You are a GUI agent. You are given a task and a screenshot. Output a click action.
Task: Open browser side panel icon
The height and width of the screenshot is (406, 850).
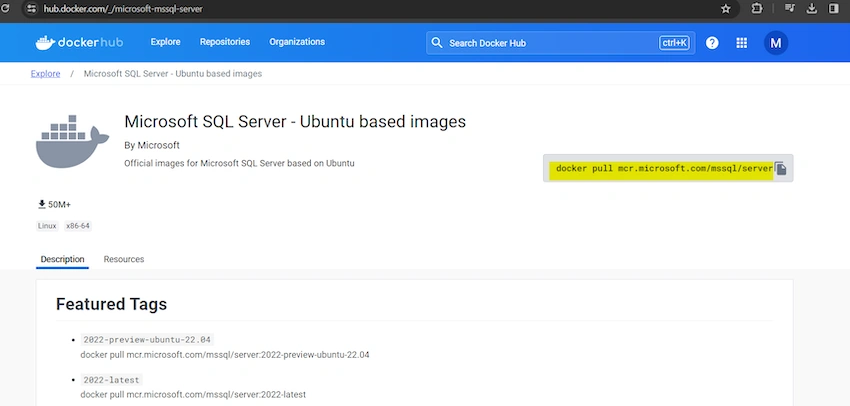[833, 9]
